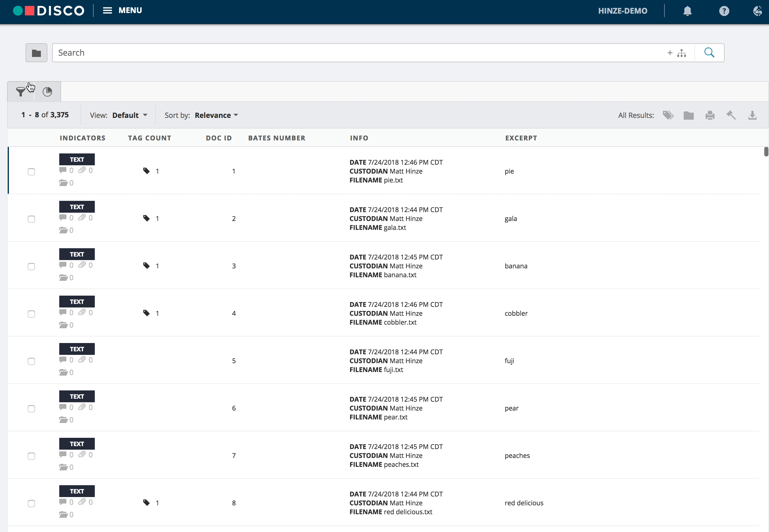769x532 pixels.
Task: Expand the View Default dropdown
Action: (130, 115)
